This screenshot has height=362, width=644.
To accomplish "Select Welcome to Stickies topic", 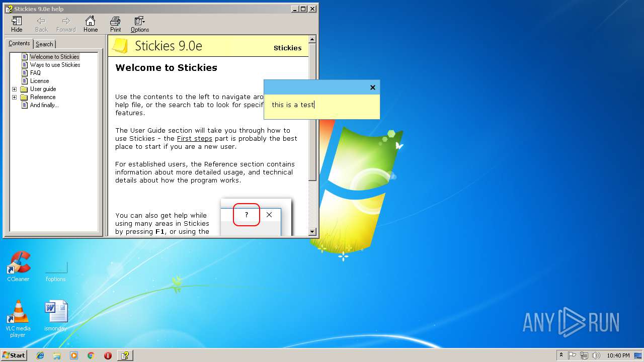I will click(x=54, y=57).
